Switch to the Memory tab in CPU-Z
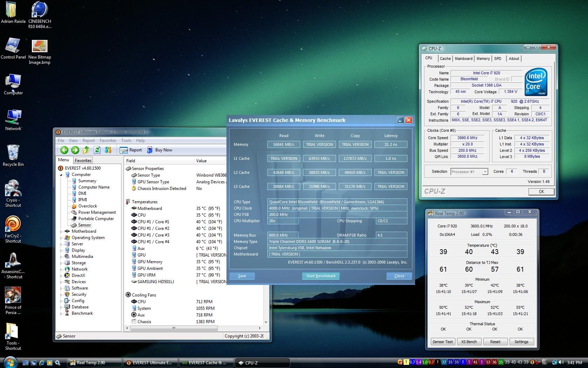 click(483, 59)
